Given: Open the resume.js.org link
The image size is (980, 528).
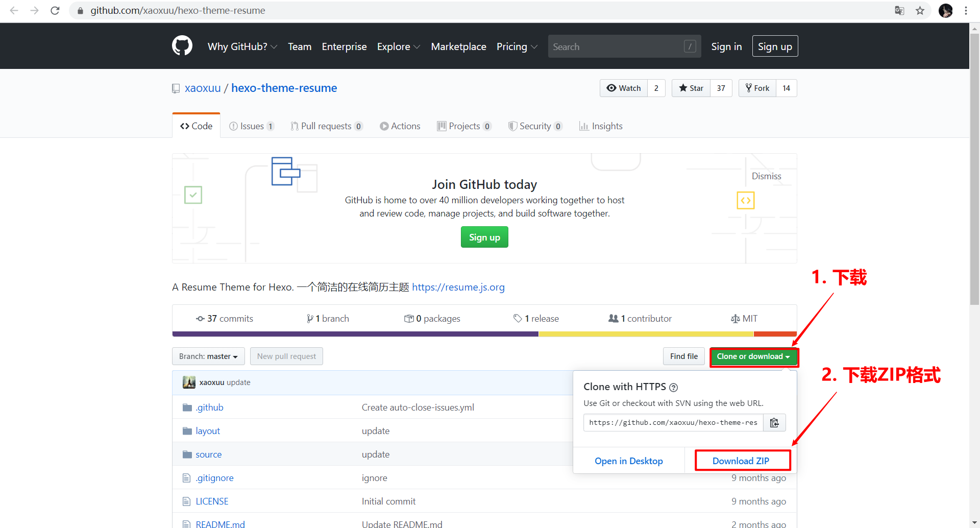Looking at the screenshot, I should (458, 287).
